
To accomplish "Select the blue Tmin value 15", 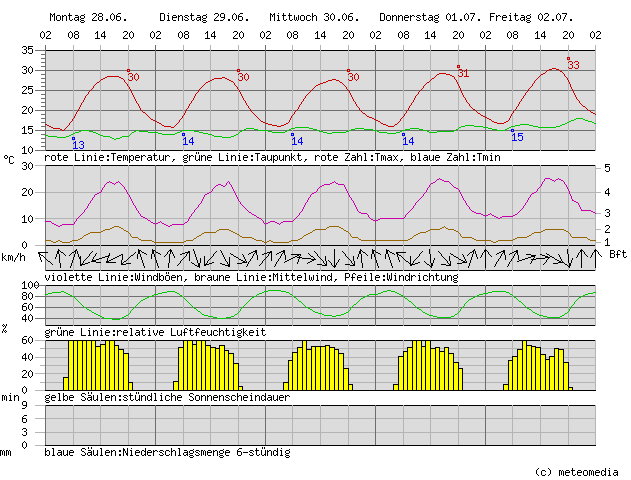I will [x=517, y=136].
